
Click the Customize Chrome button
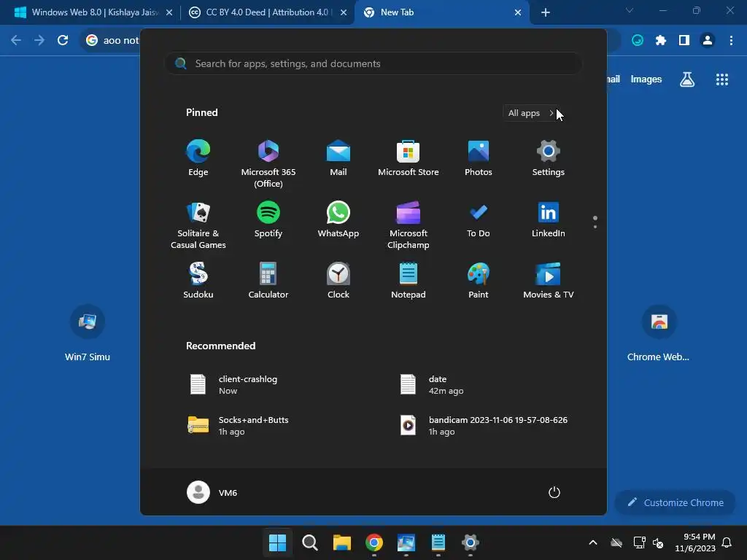tap(675, 502)
